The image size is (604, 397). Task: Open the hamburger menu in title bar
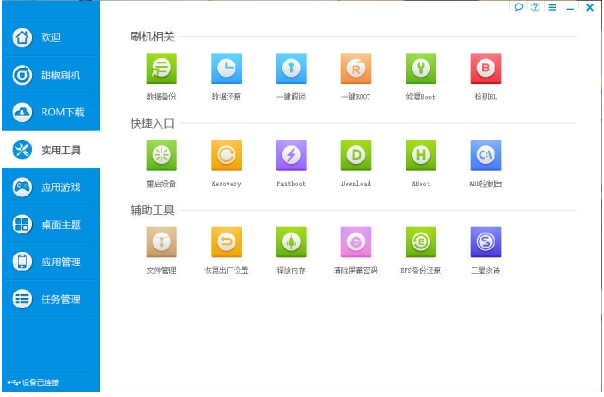coord(552,7)
